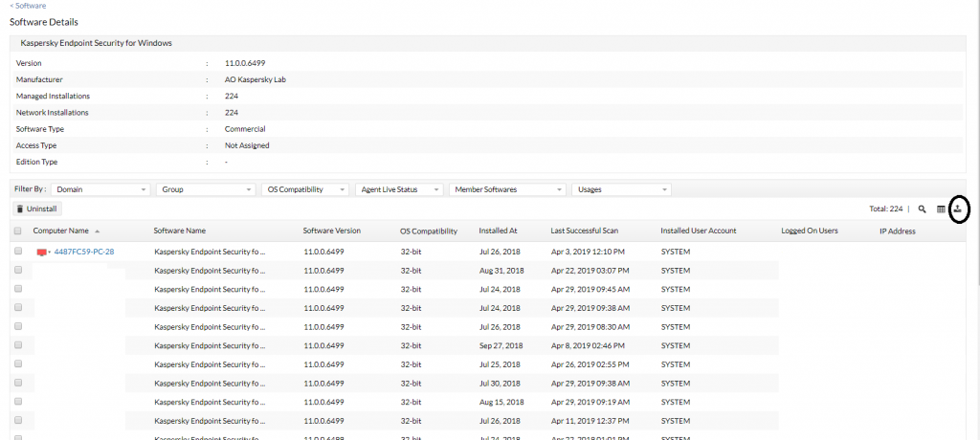This screenshot has height=440, width=980.
Task: Sort by Software Name column header
Action: point(179,231)
